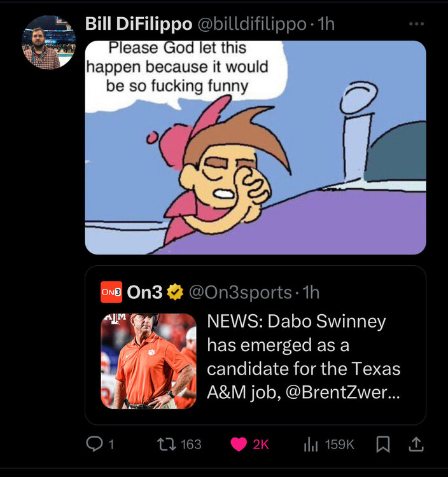Tap the repost arrows icon
Screen dimensions: 448x477
point(166,444)
